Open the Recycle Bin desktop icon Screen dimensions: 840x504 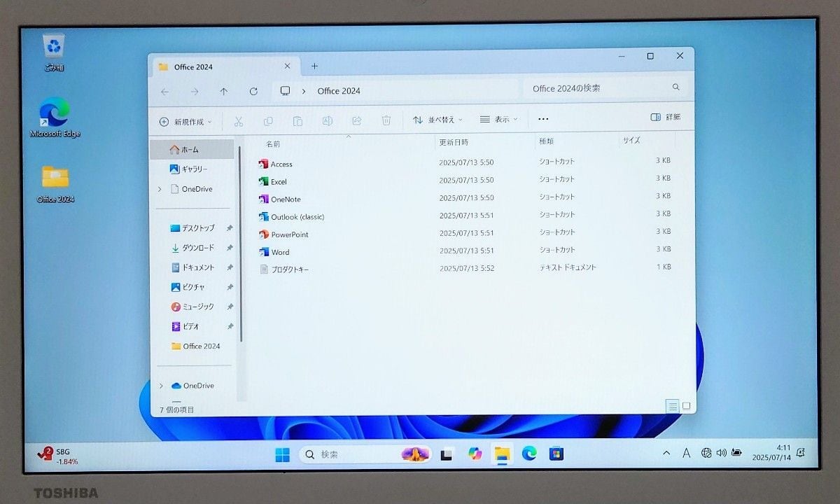(x=54, y=52)
